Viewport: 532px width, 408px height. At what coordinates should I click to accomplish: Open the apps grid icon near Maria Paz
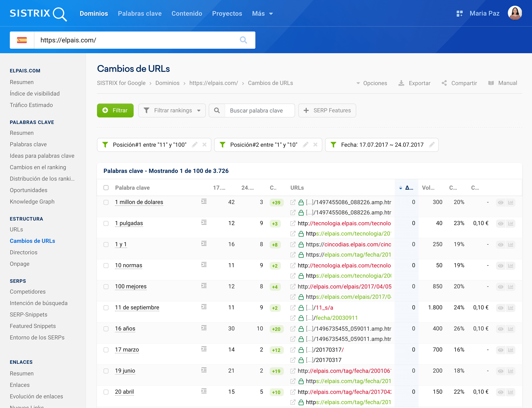pos(459,14)
